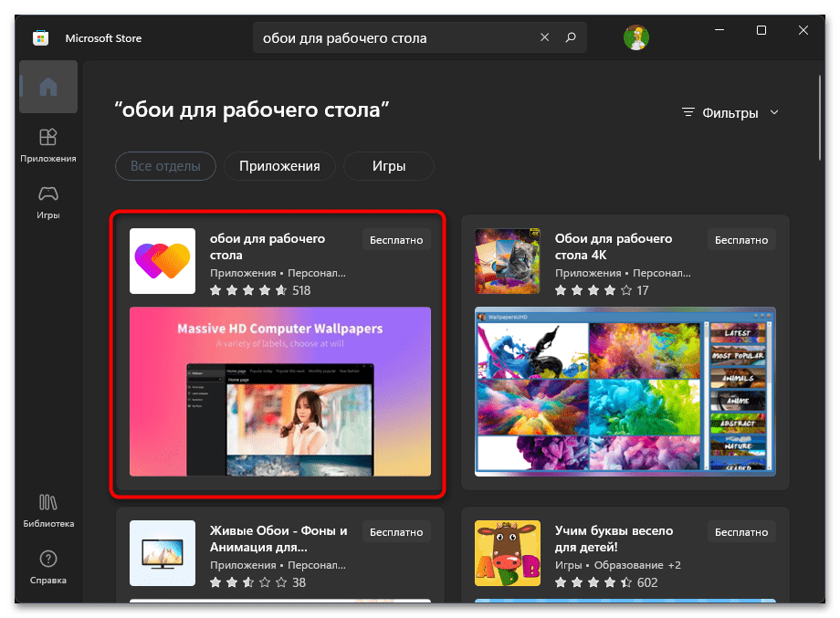Select the Игры filter tab
The image size is (840, 618).
coord(389,166)
